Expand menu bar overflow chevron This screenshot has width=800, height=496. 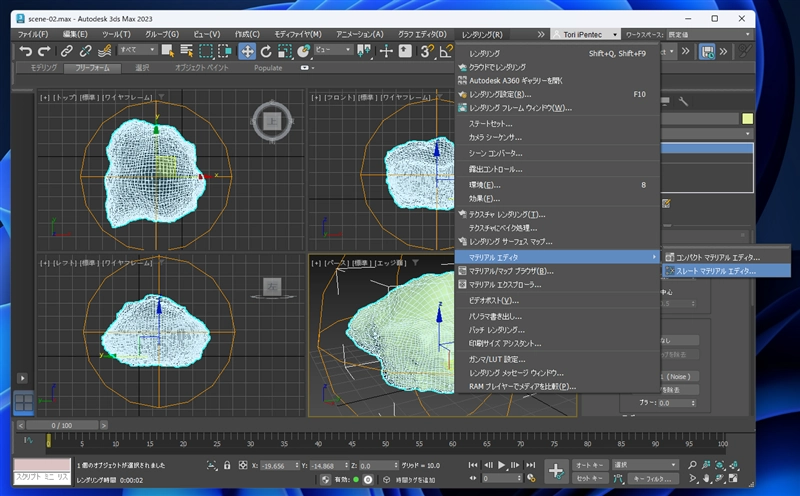[x=541, y=34]
